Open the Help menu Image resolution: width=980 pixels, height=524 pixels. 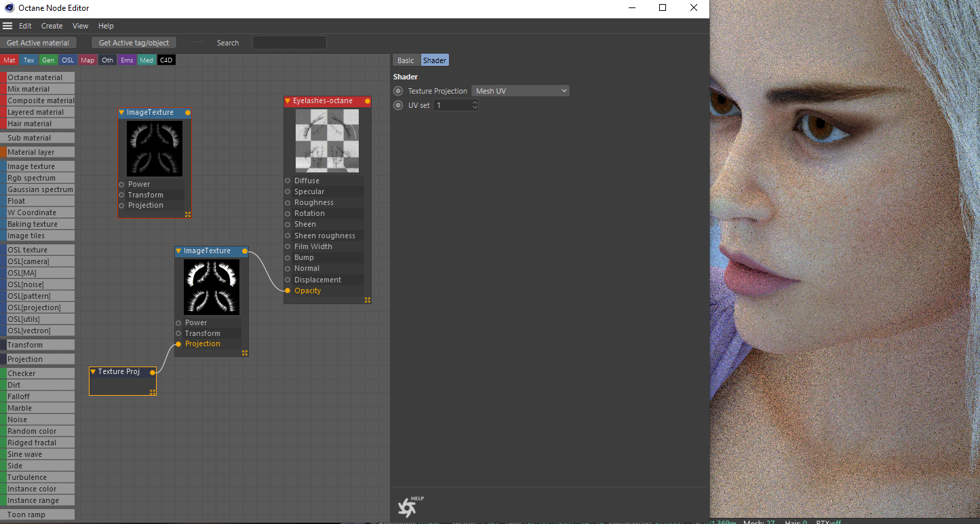pos(106,26)
